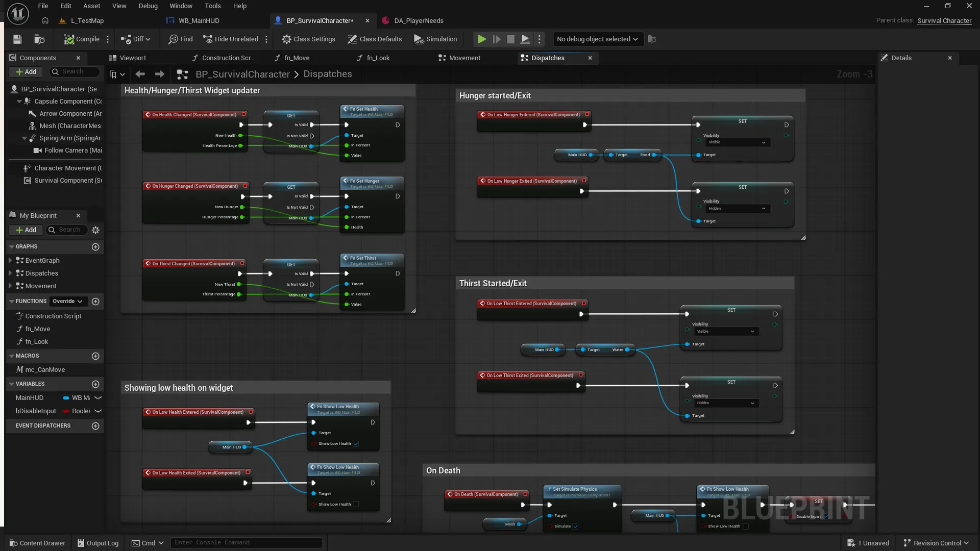980x551 pixels.
Task: Click the console command input field
Action: 246,543
